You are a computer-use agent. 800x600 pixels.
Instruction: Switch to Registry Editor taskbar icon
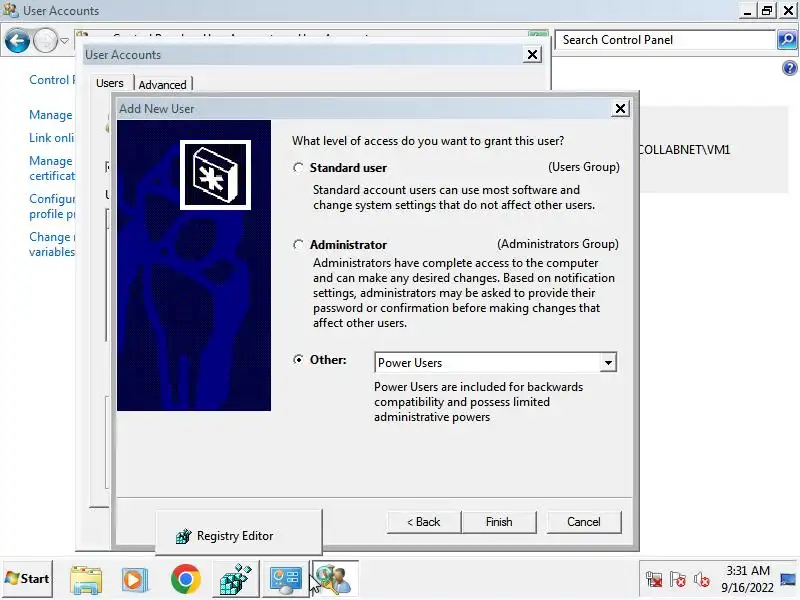click(235, 579)
